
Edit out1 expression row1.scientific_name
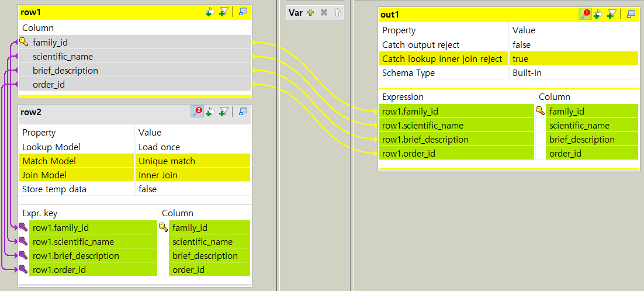456,125
